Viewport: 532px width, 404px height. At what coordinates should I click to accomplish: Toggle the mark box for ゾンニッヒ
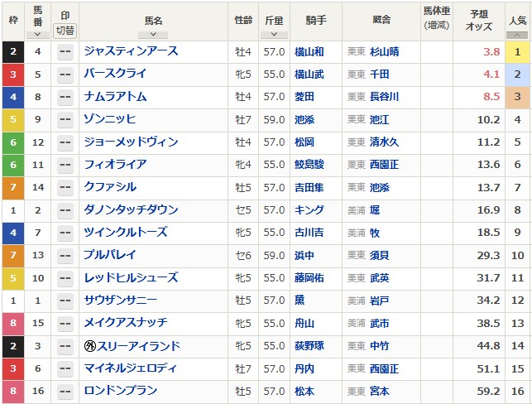tap(65, 120)
